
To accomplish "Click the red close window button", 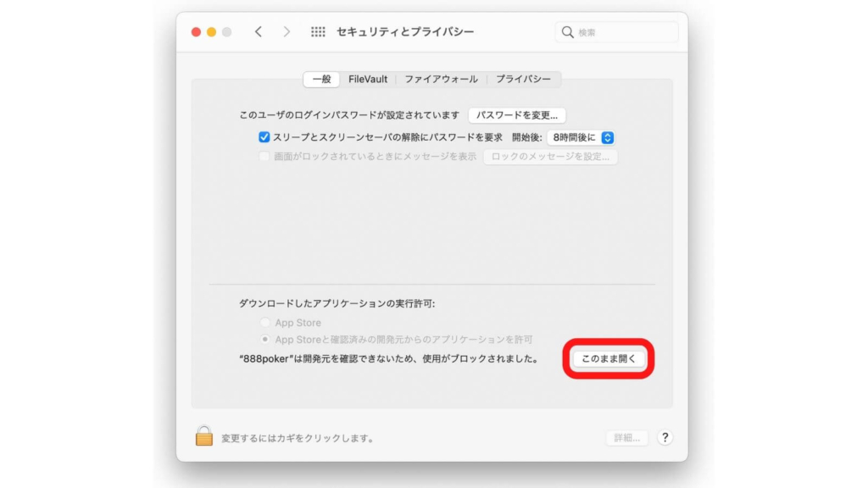I will 196,32.
